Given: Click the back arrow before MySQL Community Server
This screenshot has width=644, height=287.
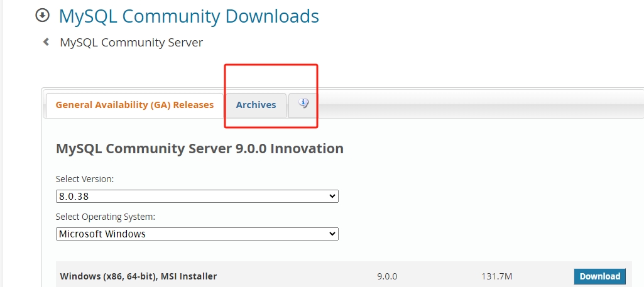Looking at the screenshot, I should 46,42.
